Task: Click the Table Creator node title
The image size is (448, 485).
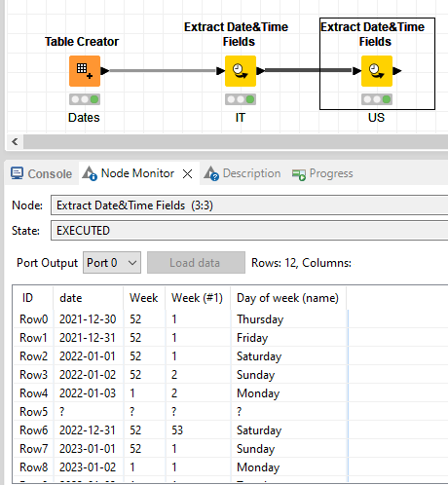Action: (x=82, y=42)
